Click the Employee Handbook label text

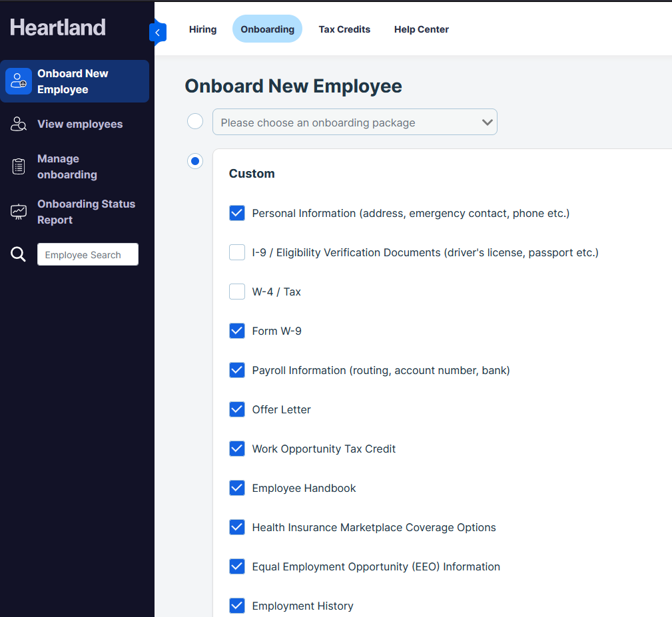304,488
